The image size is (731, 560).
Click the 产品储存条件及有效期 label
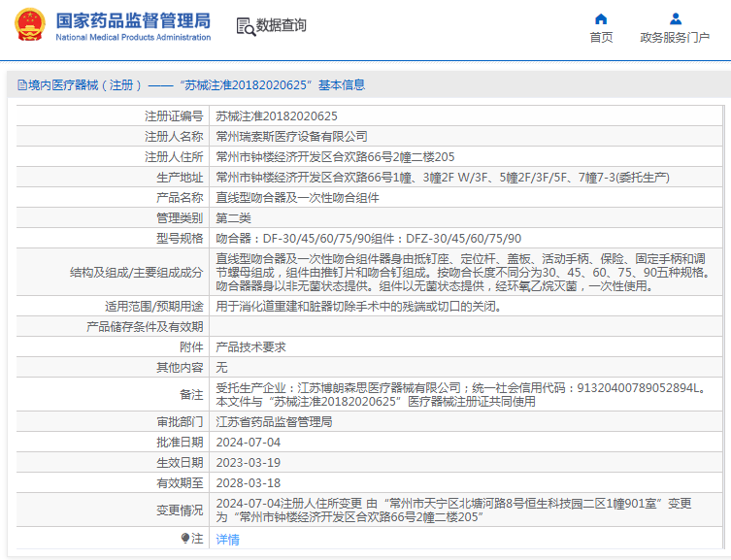coord(145,327)
